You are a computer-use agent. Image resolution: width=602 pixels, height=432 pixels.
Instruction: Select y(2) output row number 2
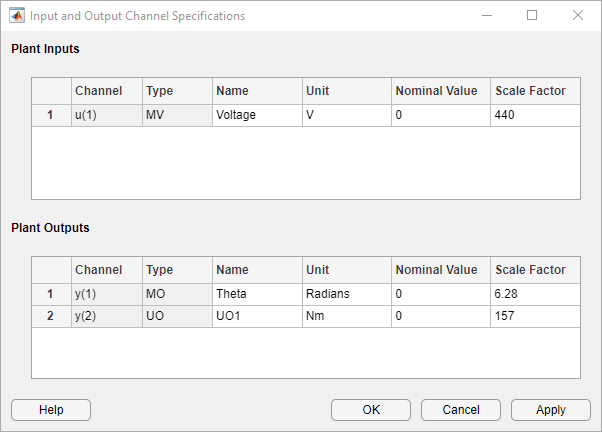coord(51,316)
